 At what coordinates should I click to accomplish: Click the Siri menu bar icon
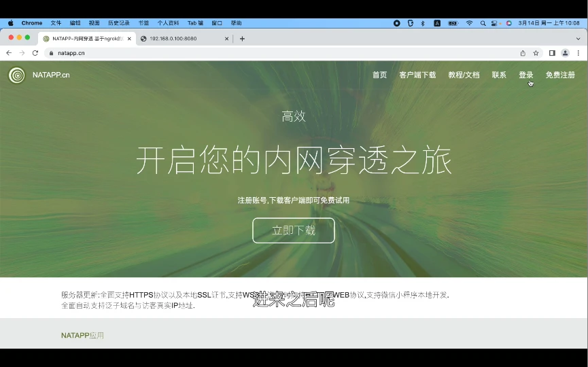pos(509,23)
